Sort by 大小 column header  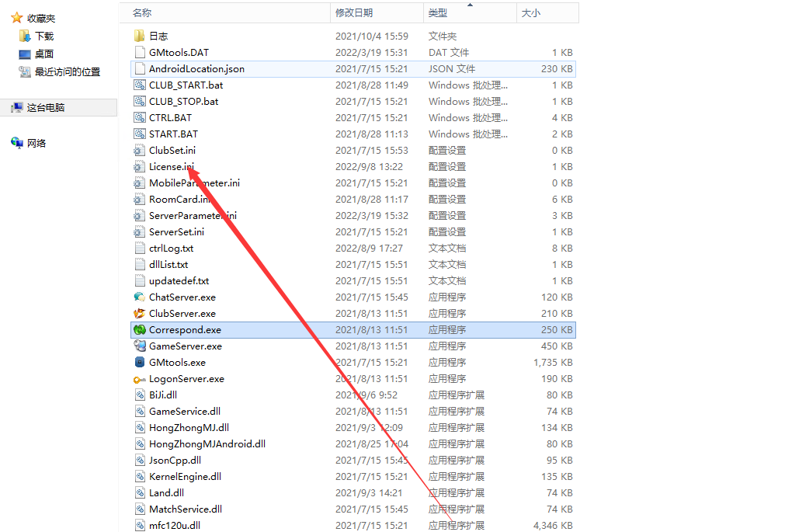coord(531,12)
